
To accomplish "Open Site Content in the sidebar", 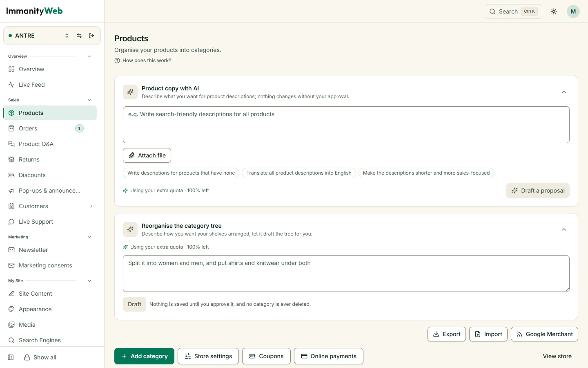I will coord(50,294).
